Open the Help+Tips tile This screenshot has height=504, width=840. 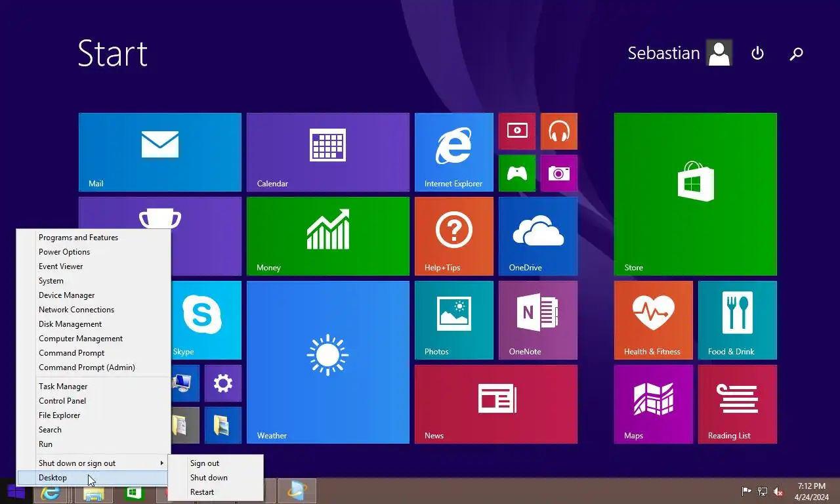point(454,236)
